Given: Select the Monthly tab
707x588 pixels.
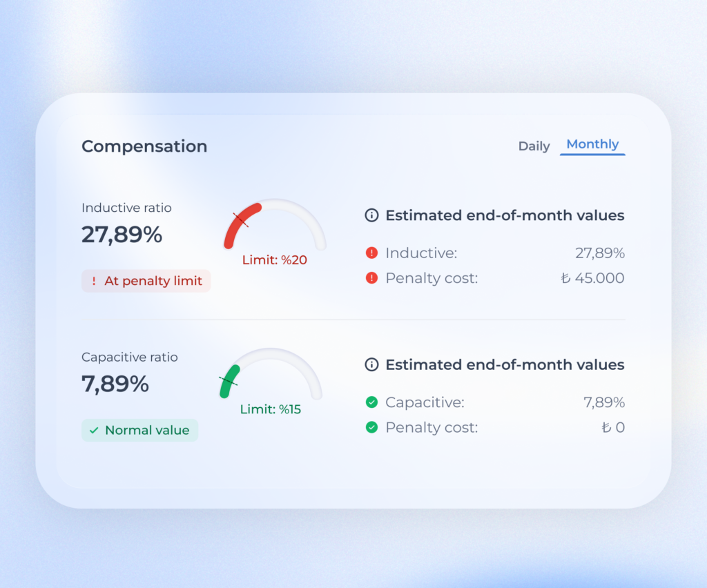Looking at the screenshot, I should click(592, 144).
